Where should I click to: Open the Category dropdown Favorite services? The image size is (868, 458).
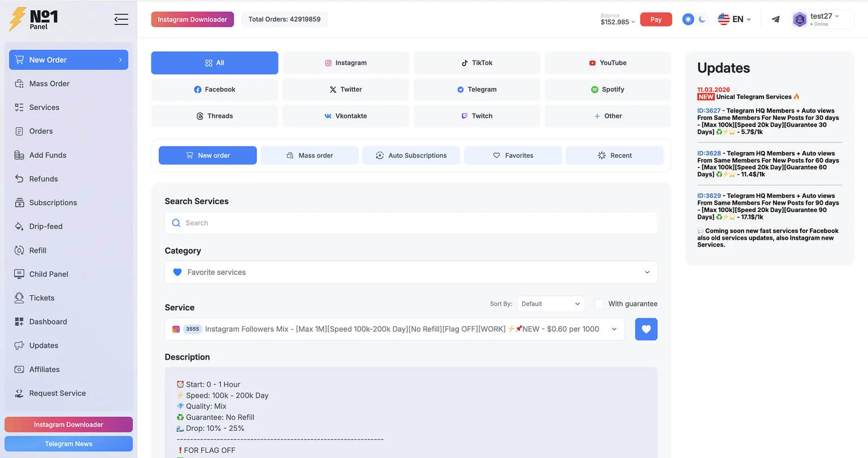pyautogui.click(x=411, y=272)
